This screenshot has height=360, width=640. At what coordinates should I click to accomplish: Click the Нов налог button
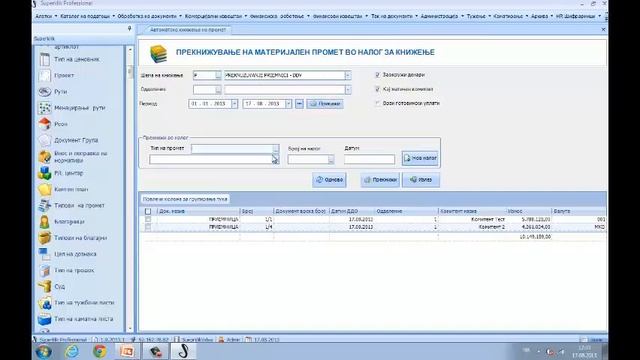[420, 158]
